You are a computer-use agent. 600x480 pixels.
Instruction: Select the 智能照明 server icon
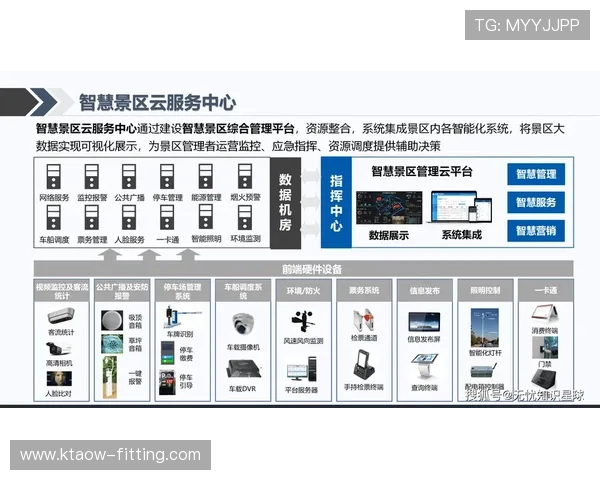tap(206, 217)
